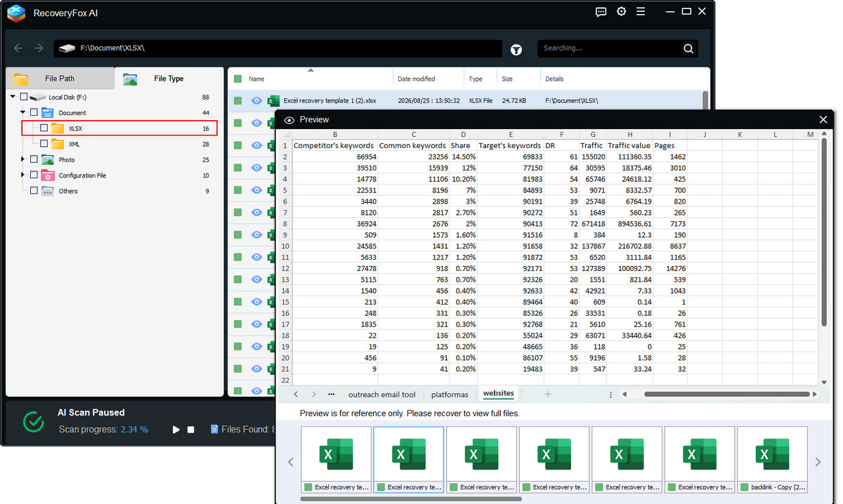Toggle checkbox for Excel recovery template 1 (2).xlsx
This screenshot has width=843, height=504.
pos(238,100)
